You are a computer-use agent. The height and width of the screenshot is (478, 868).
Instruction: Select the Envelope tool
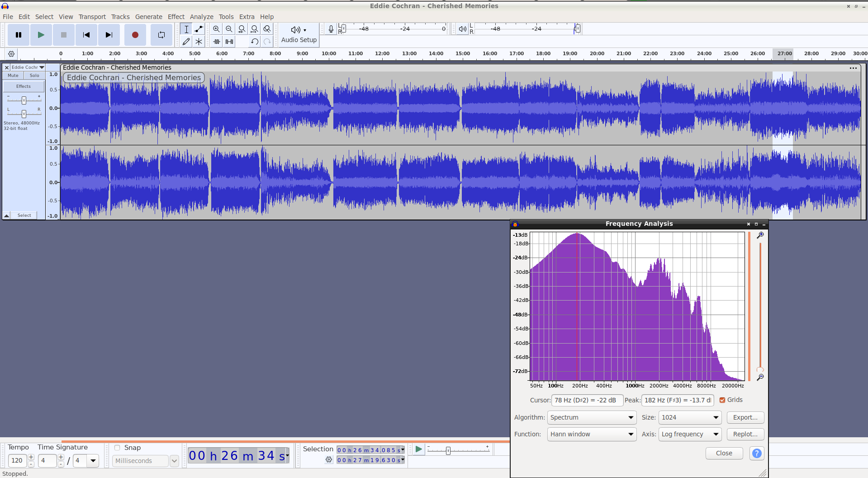(199, 29)
